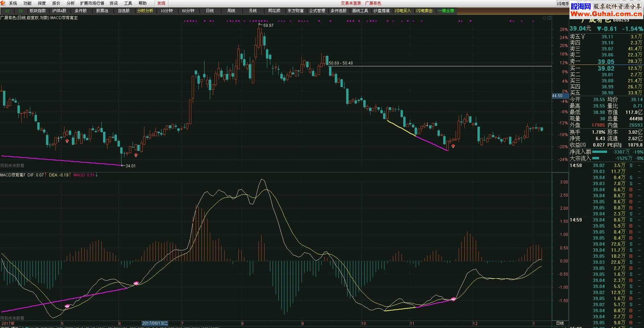Select the 周线 weekly period
Viewport: 644px width, 328px height.
click(231, 11)
